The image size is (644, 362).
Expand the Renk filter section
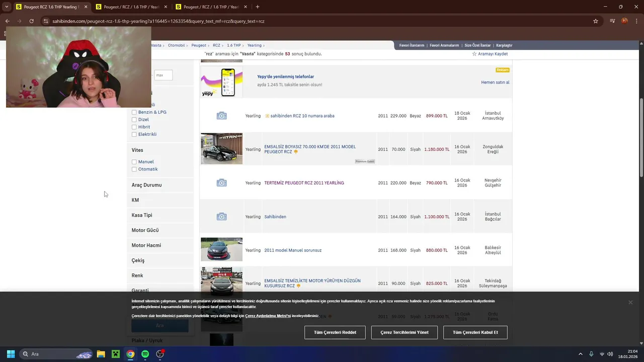tap(137, 276)
